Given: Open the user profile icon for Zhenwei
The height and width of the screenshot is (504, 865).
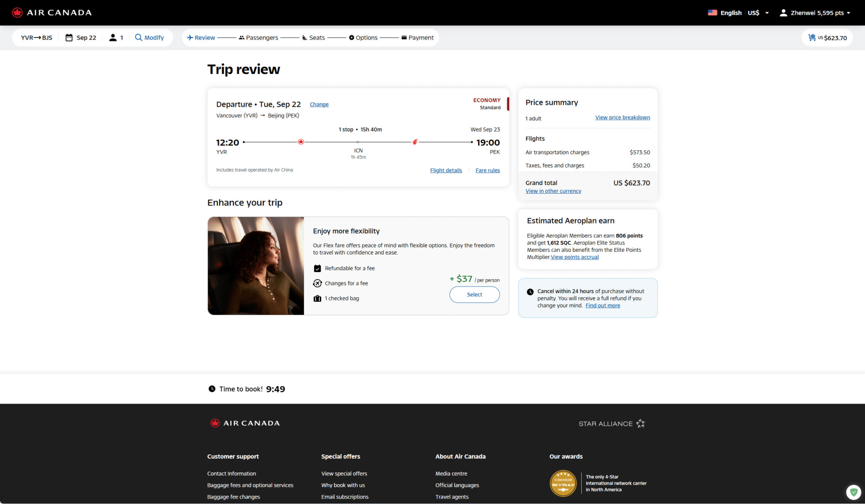Looking at the screenshot, I should 783,13.
